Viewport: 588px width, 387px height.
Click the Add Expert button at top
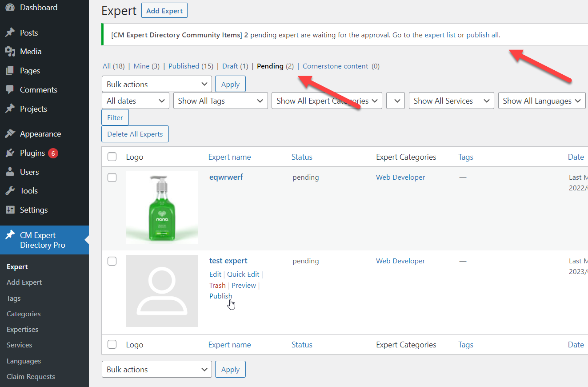tap(164, 11)
